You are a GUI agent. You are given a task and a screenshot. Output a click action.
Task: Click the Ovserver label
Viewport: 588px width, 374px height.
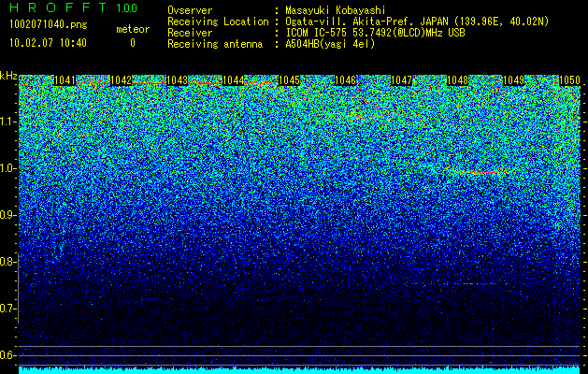click(190, 10)
